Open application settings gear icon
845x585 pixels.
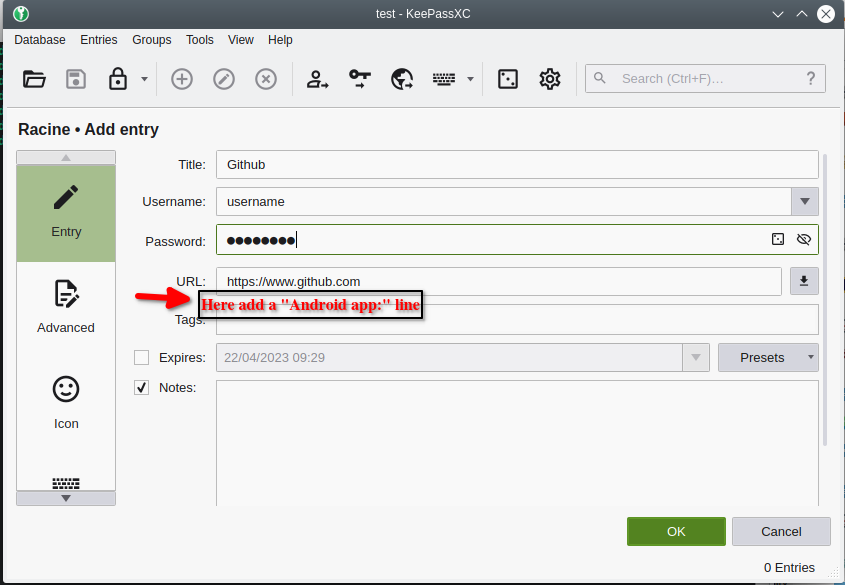[x=549, y=78]
